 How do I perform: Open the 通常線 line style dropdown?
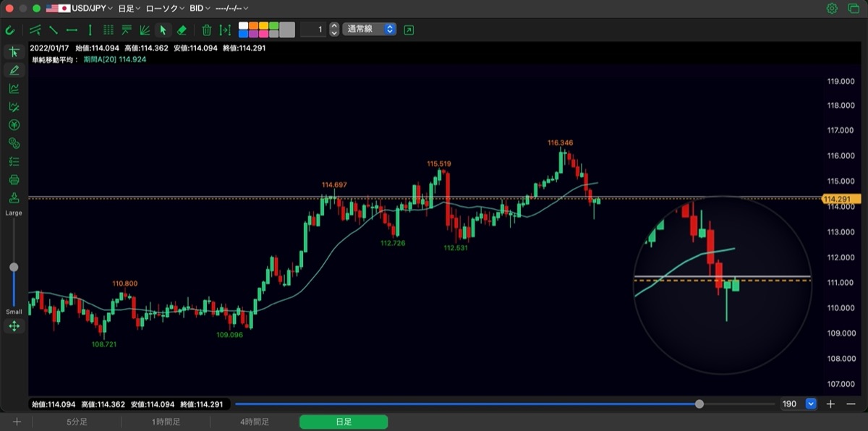(369, 30)
